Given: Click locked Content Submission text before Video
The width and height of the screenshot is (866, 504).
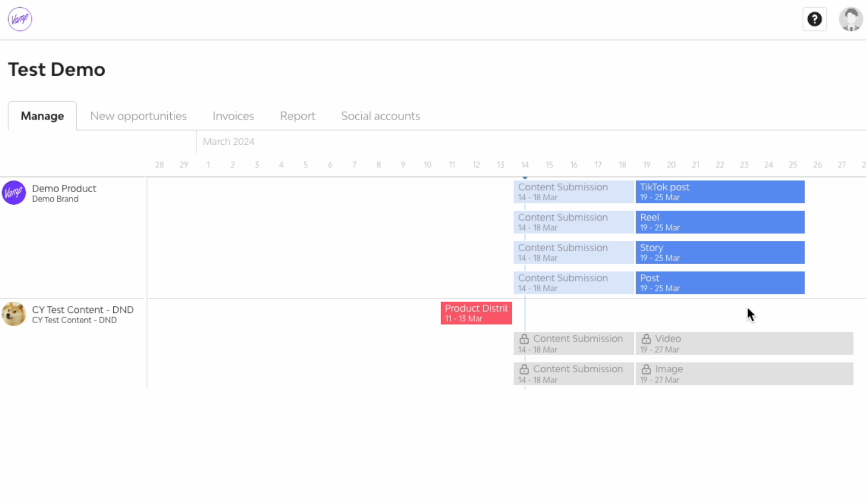Looking at the screenshot, I should pyautogui.click(x=578, y=339).
